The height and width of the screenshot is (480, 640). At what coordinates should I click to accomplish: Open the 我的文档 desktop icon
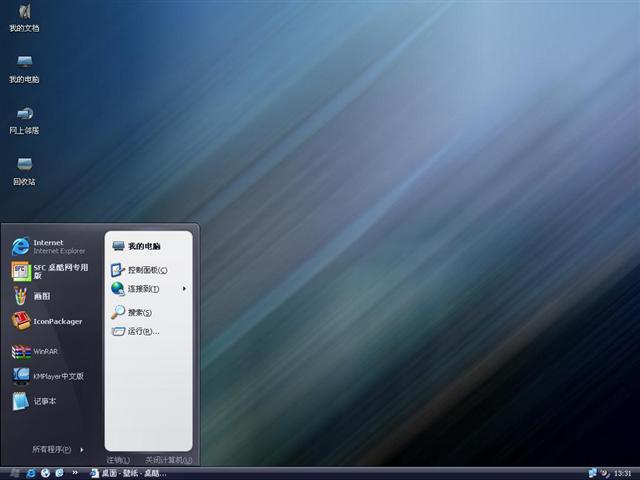tap(24, 18)
